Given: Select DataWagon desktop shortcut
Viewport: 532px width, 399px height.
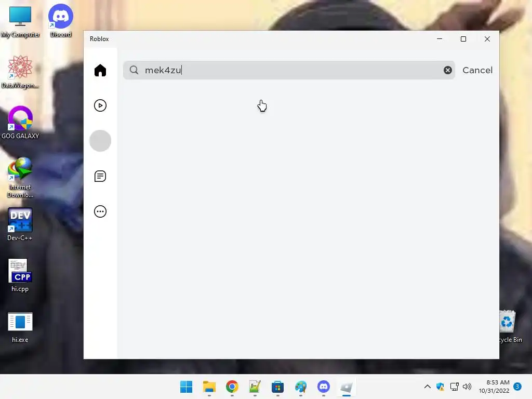Looking at the screenshot, I should coord(20,72).
